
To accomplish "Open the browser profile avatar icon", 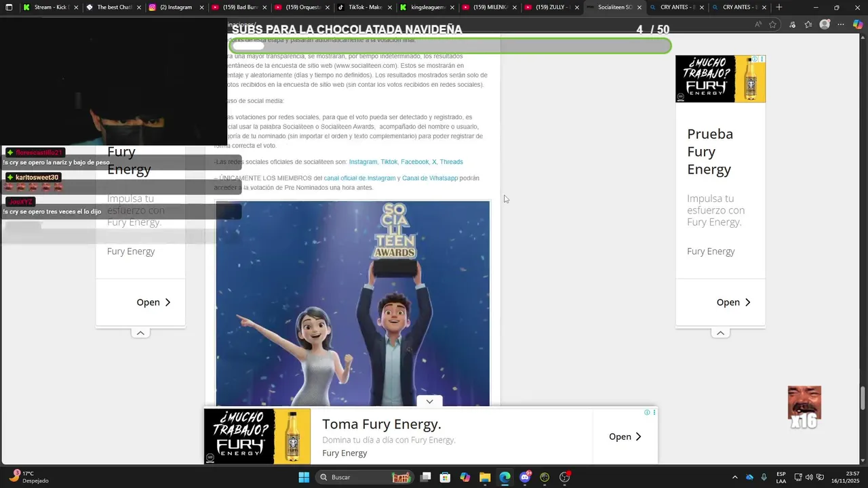I will click(825, 24).
